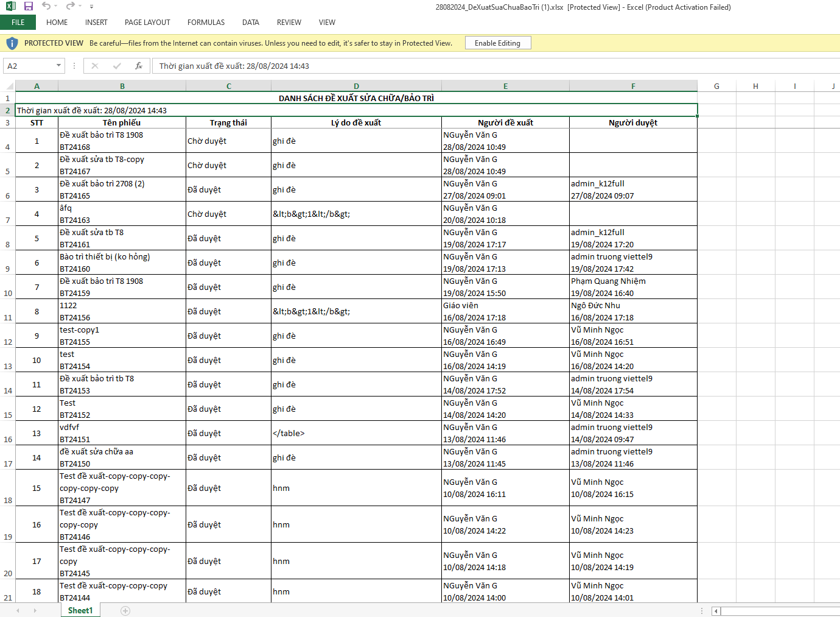Click the horizontal scrollbar left arrow
Screen dimensions: 840x617
pyautogui.click(x=716, y=611)
